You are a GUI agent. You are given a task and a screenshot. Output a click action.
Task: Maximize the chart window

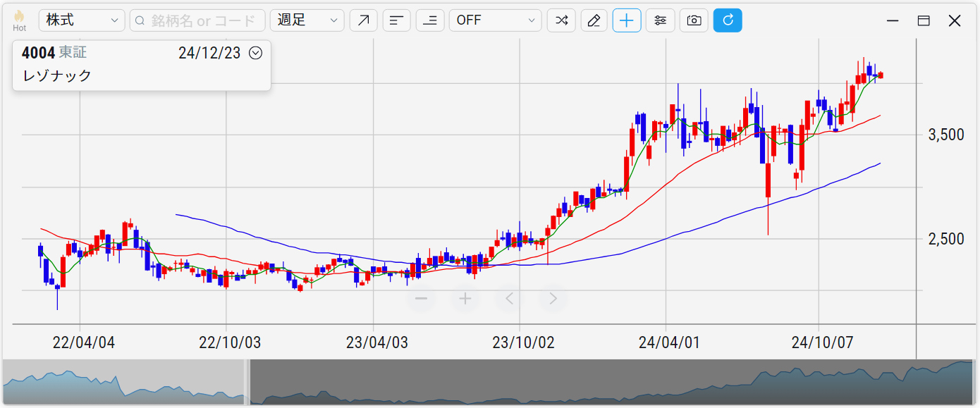coord(924,21)
